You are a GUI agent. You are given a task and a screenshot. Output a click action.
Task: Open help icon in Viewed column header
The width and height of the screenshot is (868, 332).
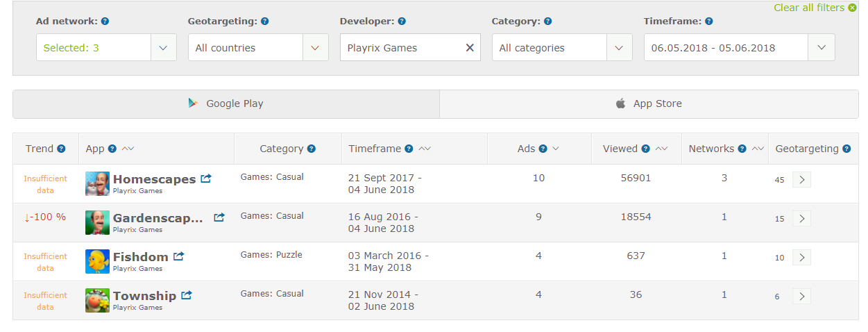[645, 149]
